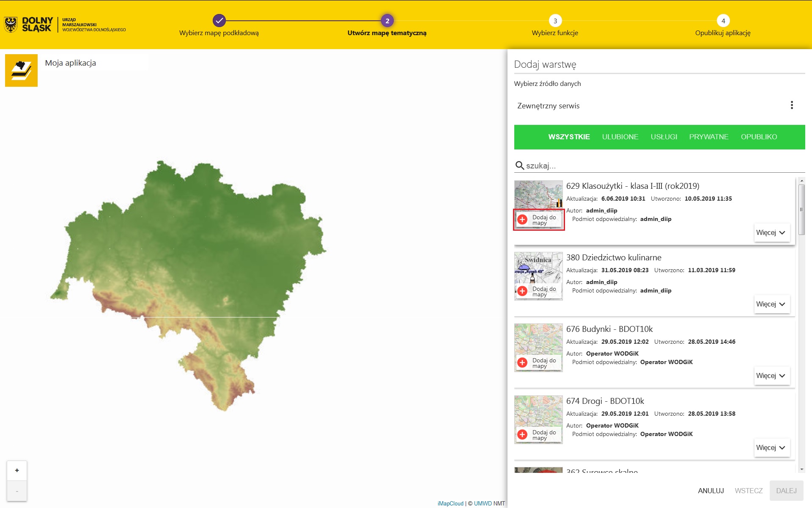Zoom in the map with the plus button
812x508 pixels.
17,470
